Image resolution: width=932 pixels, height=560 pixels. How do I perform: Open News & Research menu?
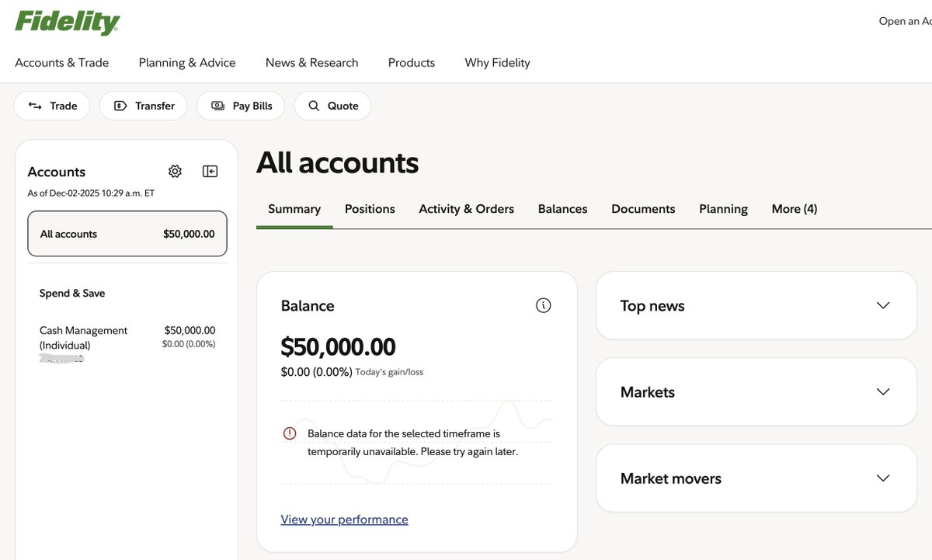[x=312, y=63]
